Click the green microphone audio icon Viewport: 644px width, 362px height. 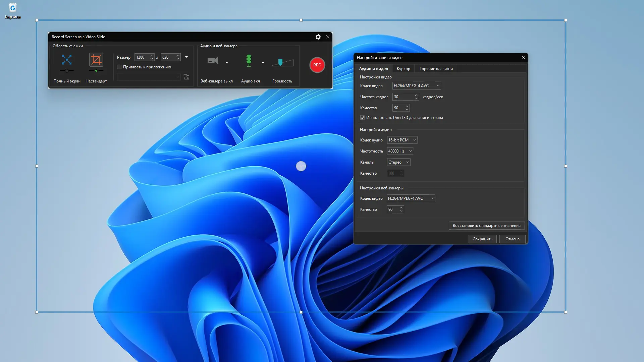(x=249, y=61)
